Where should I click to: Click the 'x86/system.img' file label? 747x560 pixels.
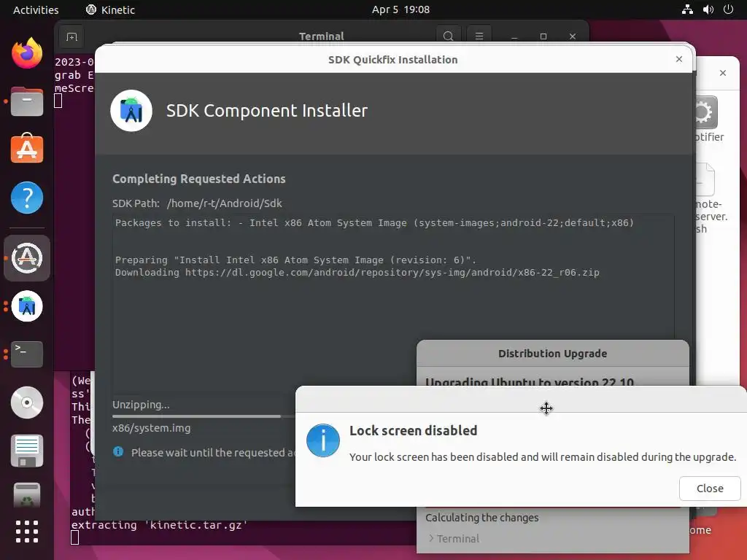151,428
